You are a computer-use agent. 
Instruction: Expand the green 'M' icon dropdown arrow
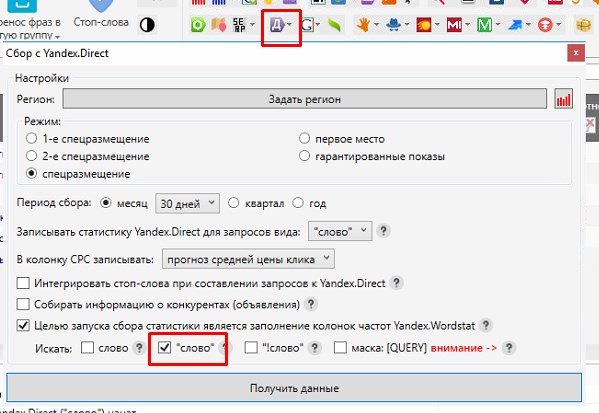(x=498, y=24)
